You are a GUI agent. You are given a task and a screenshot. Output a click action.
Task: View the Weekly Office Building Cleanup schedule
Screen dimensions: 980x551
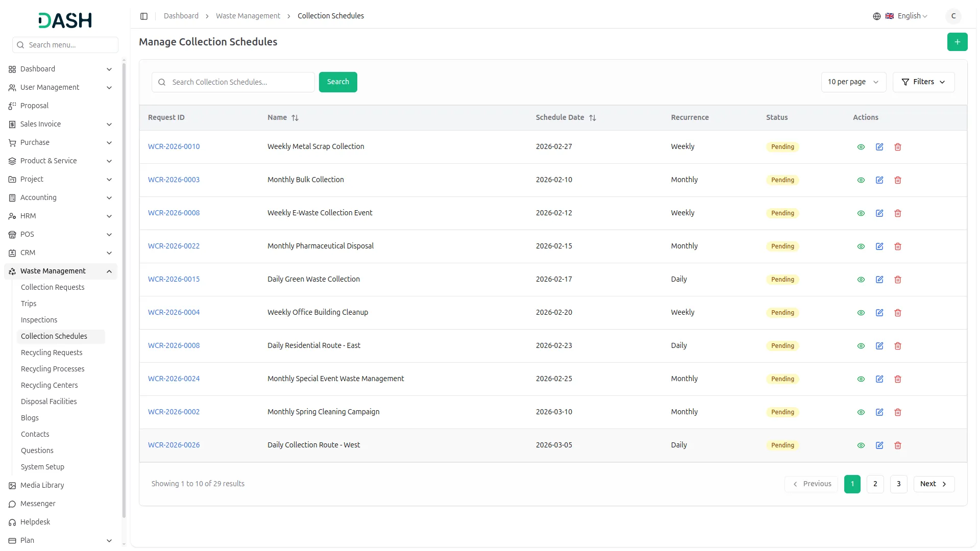(861, 313)
